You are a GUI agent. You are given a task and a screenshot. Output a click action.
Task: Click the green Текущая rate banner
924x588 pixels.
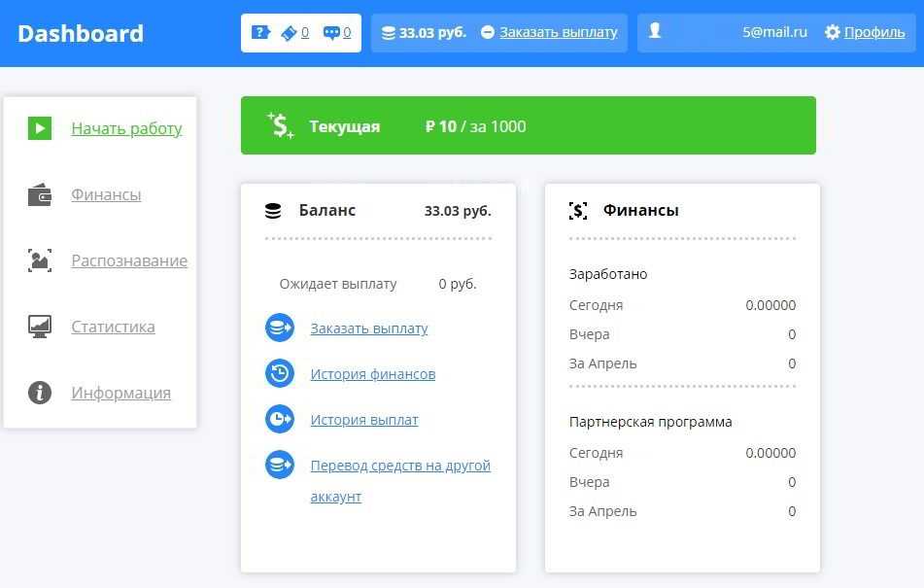click(x=528, y=125)
